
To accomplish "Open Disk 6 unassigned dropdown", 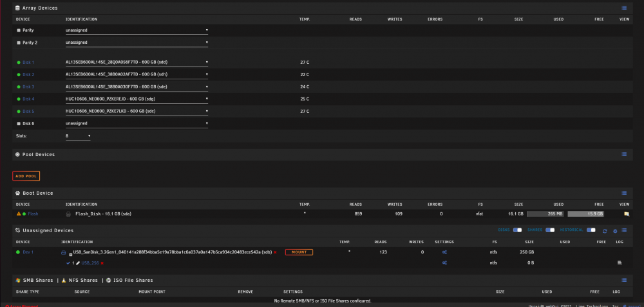I will click(137, 123).
